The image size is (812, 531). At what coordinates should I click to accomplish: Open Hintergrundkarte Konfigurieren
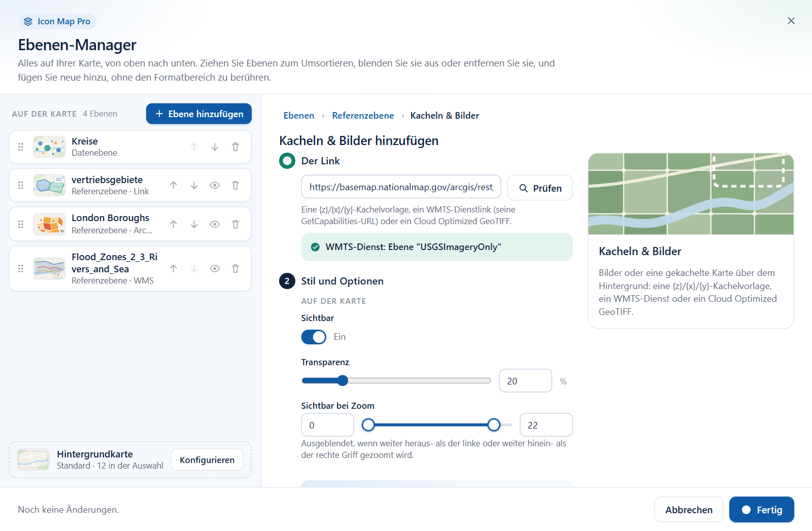[207, 460]
